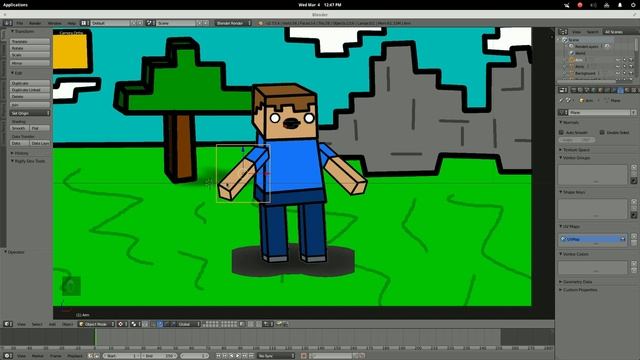This screenshot has height=360, width=640.
Task: Click the Scene name selector field
Action: (x=176, y=23)
